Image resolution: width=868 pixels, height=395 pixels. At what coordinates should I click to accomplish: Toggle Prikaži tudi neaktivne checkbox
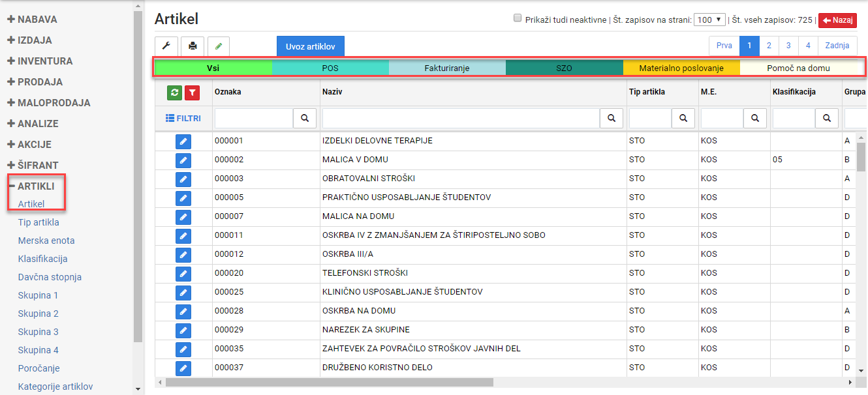point(518,19)
